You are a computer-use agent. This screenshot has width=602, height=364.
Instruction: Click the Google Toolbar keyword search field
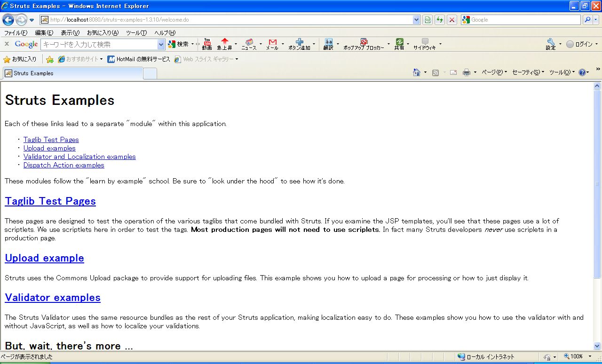tap(99, 44)
